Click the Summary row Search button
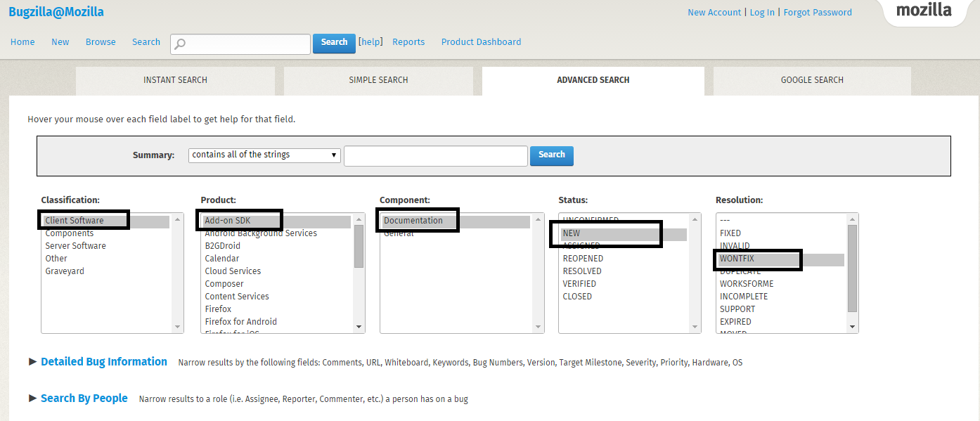The image size is (980, 421). (x=552, y=155)
